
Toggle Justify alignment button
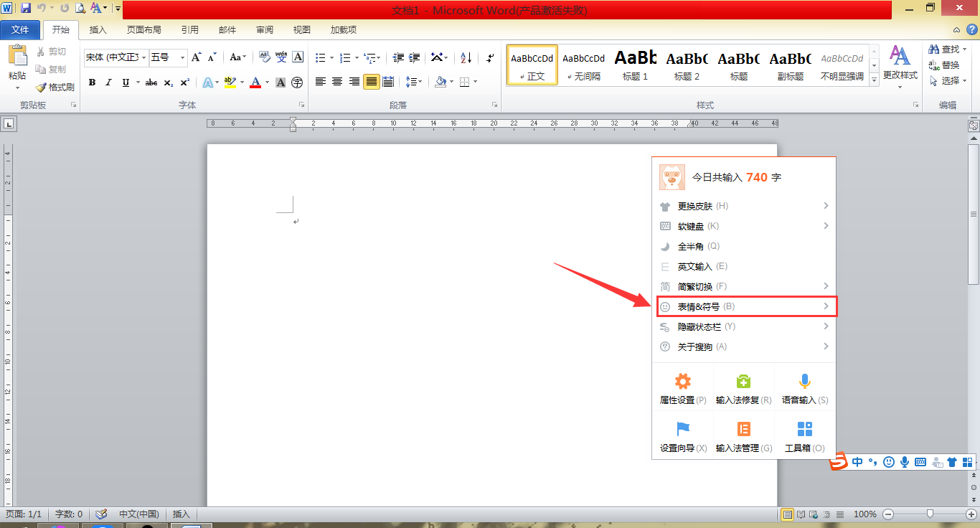click(x=371, y=82)
